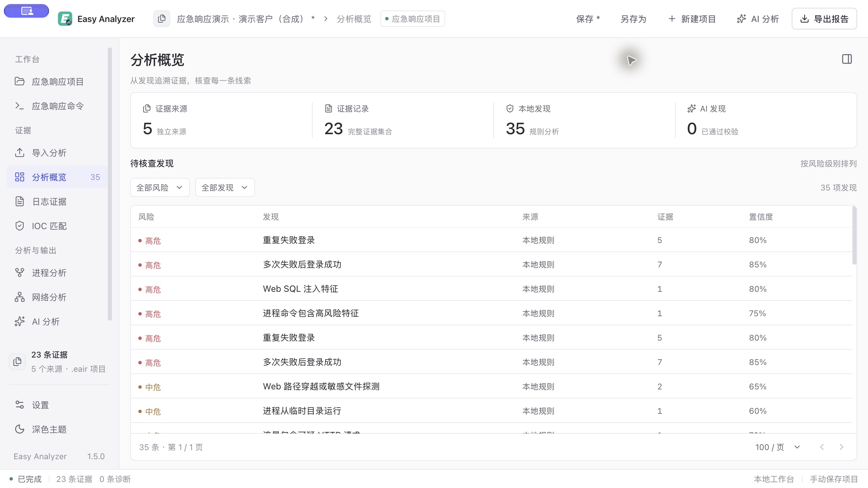The width and height of the screenshot is (868, 488).
Task: Click the evidence copy icon beside project title
Action: [x=162, y=19]
